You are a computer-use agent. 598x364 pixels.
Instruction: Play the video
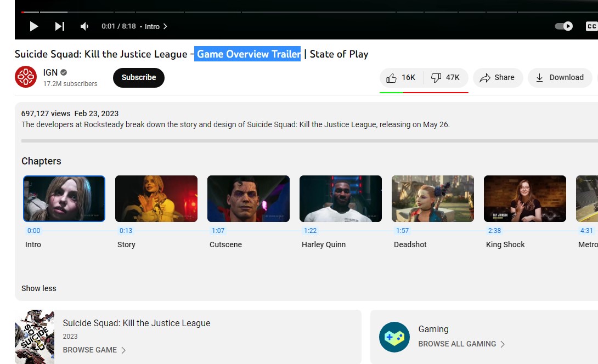pos(34,26)
